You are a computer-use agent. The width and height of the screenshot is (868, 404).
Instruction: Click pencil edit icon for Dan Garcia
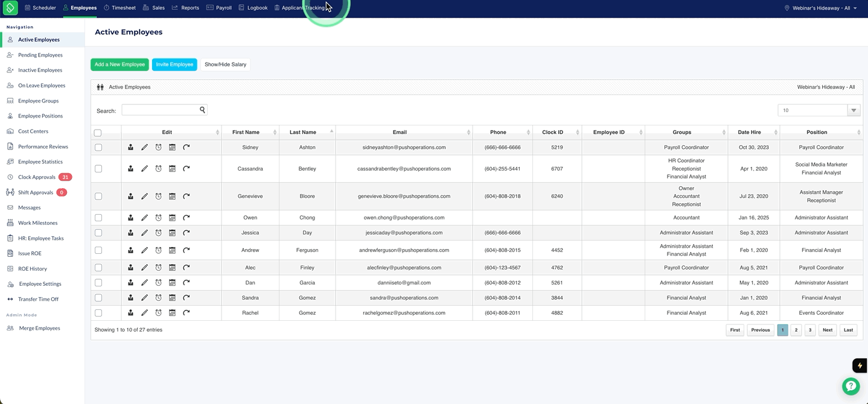point(144,283)
